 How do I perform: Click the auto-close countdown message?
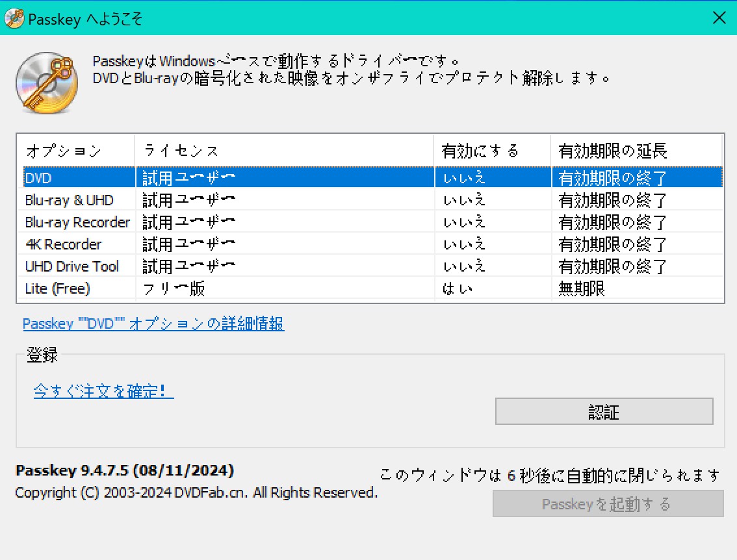click(550, 476)
